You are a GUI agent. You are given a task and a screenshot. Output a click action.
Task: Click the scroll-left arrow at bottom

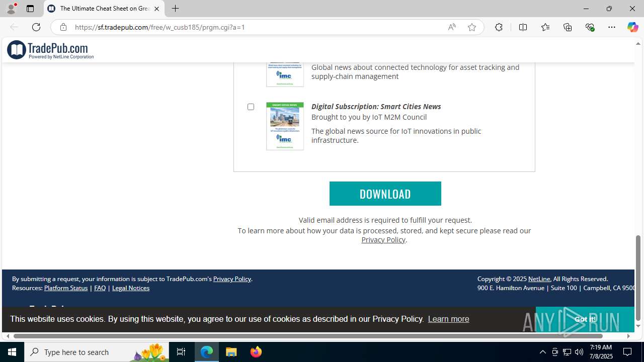(x=8, y=336)
